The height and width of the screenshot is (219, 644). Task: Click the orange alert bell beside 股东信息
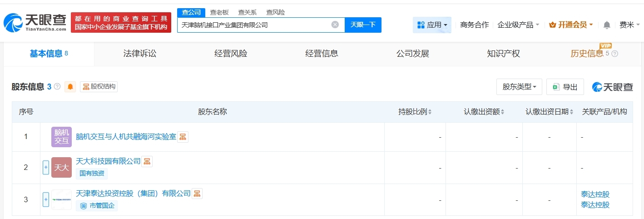point(70,87)
